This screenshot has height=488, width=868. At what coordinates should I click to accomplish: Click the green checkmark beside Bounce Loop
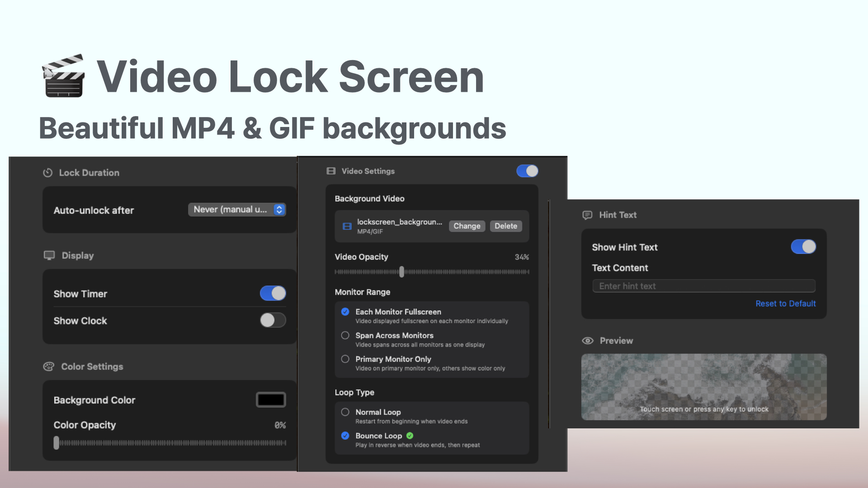tap(410, 436)
